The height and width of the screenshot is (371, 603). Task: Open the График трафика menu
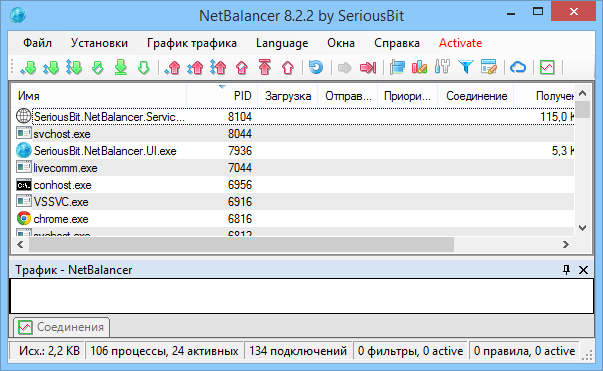pos(192,43)
